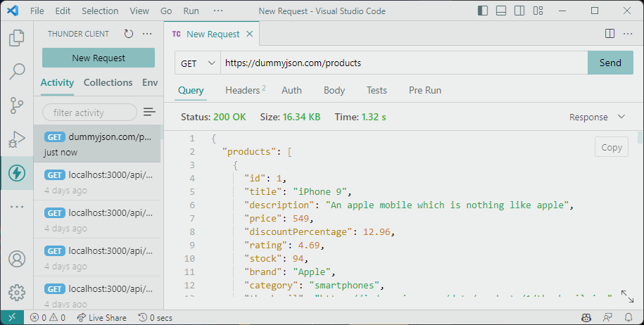Toggle the primary side bar layout icon
This screenshot has height=325, width=644.
click(483, 11)
